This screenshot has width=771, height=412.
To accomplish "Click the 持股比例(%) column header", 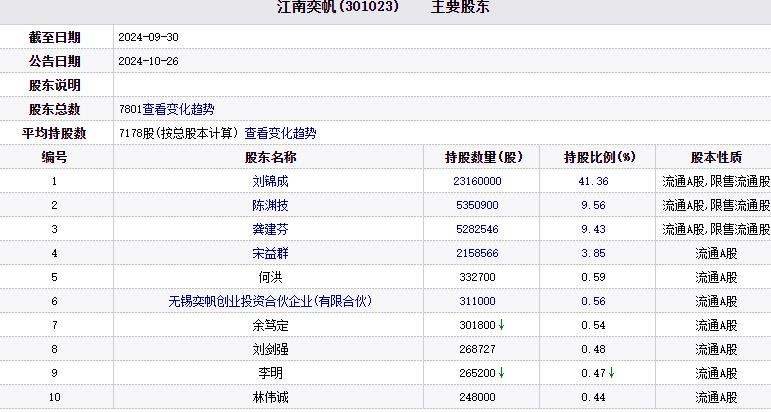I will point(599,157).
